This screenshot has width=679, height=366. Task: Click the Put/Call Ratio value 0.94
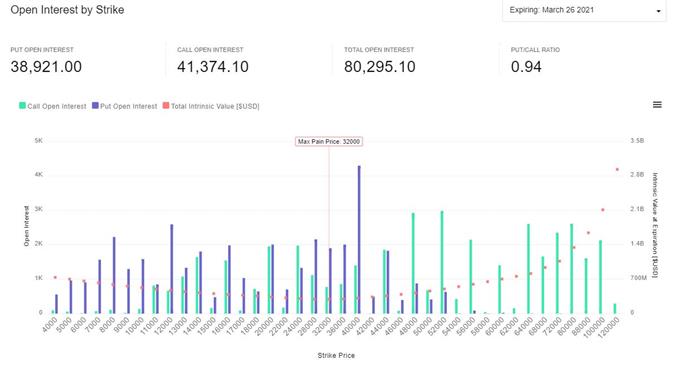(x=526, y=67)
